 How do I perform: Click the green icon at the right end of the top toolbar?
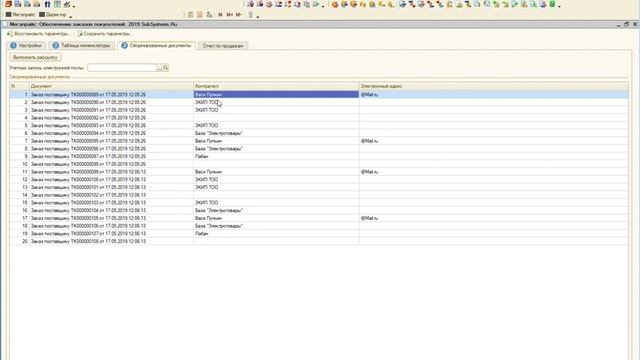552,4
